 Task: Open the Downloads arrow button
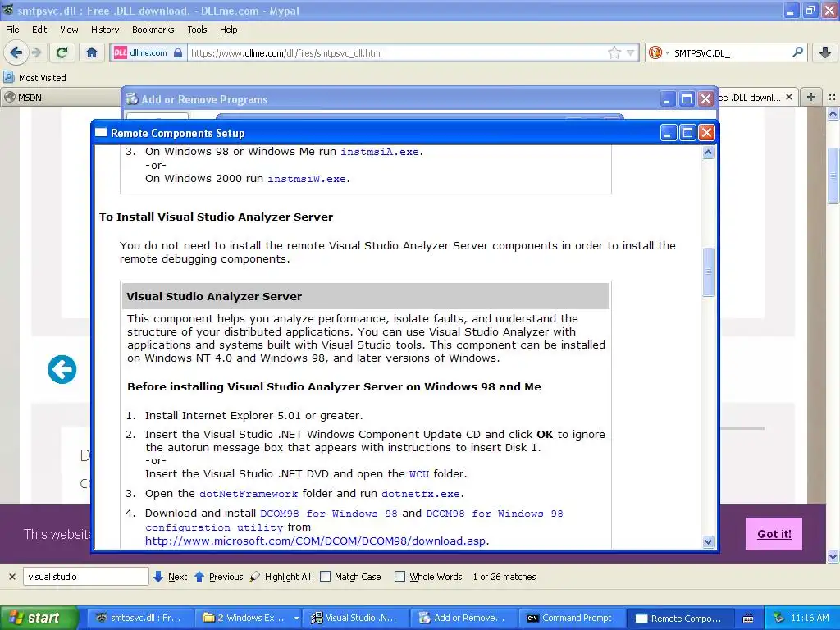point(825,52)
